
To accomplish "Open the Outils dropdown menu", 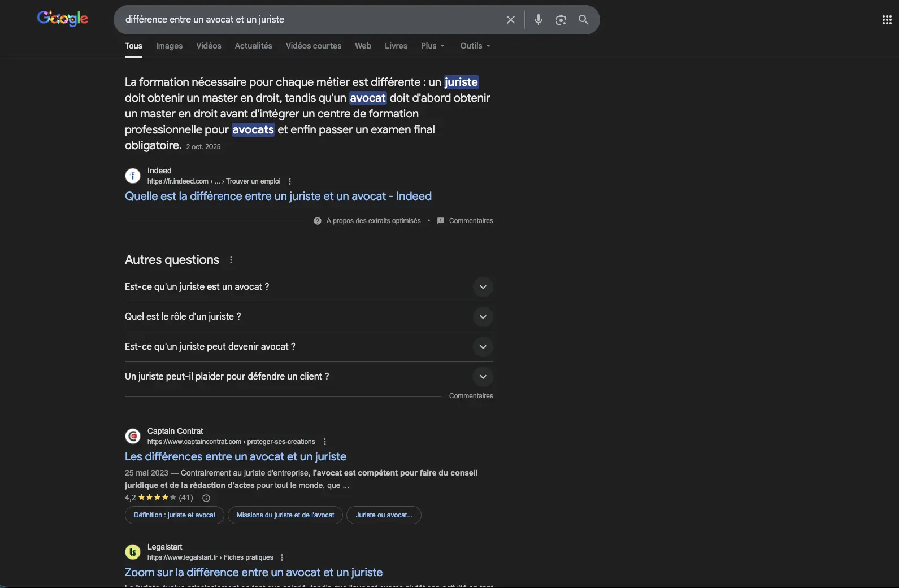I will (474, 46).
